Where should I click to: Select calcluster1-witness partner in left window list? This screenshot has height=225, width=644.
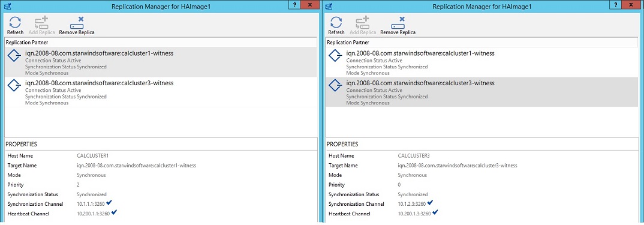161,62
